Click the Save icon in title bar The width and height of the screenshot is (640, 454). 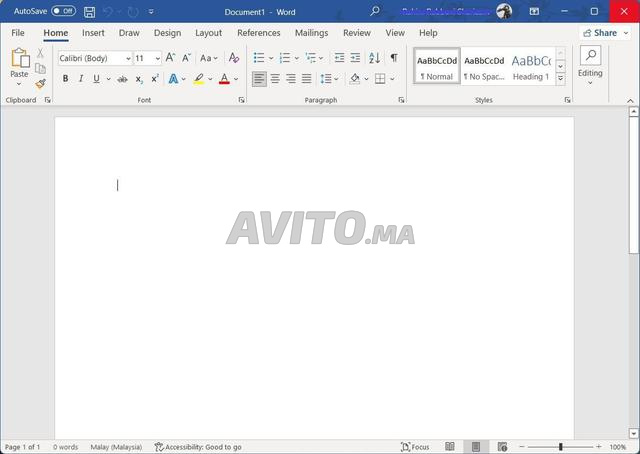tap(89, 12)
